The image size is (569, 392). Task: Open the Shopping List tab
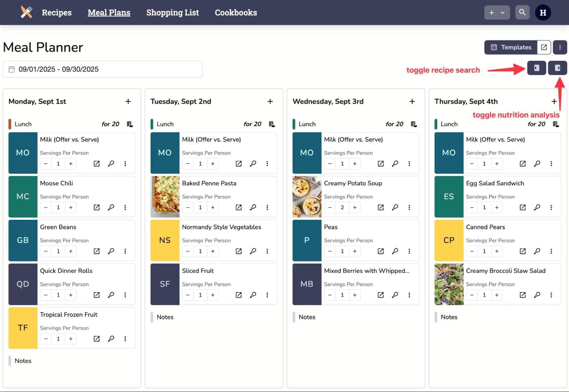[172, 12]
